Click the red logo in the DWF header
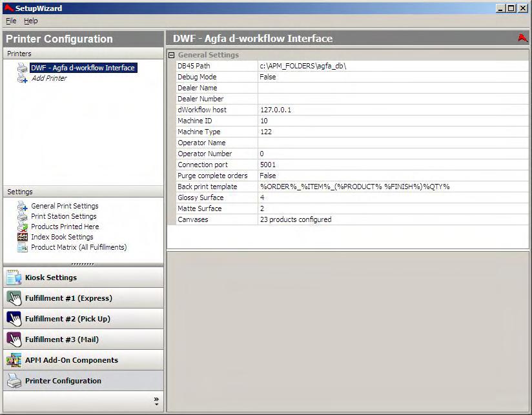 tap(523, 38)
